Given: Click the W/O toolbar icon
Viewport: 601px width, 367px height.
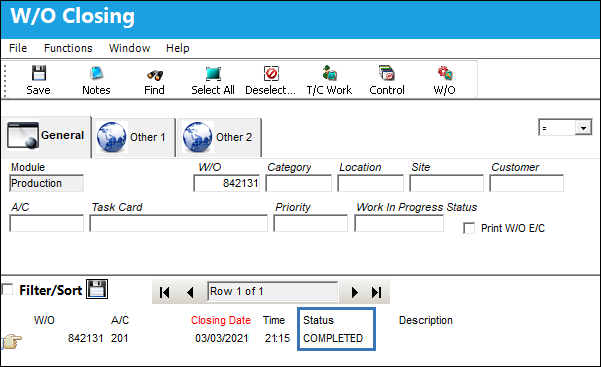Looking at the screenshot, I should tap(445, 73).
